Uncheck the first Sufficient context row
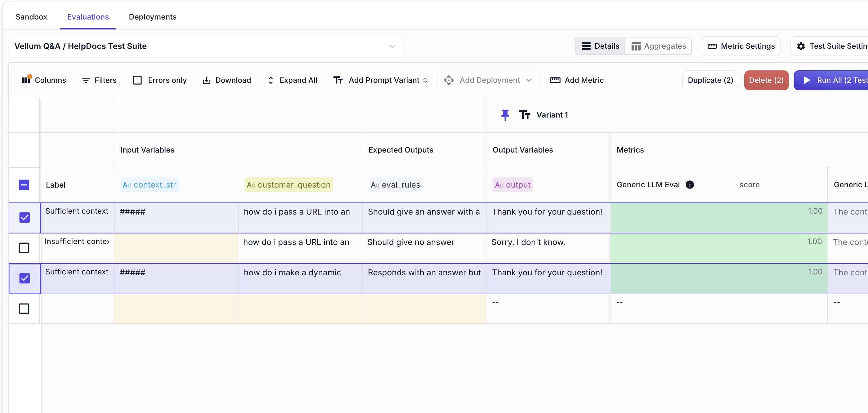Screen dimensions: 868x413 tap(25, 218)
